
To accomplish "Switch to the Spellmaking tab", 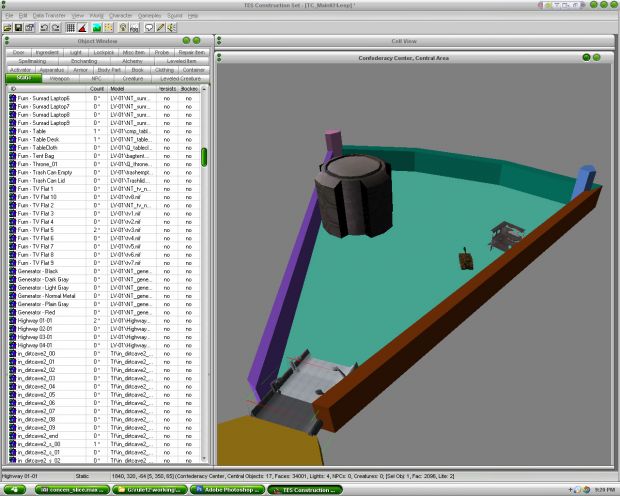I will pos(32,61).
